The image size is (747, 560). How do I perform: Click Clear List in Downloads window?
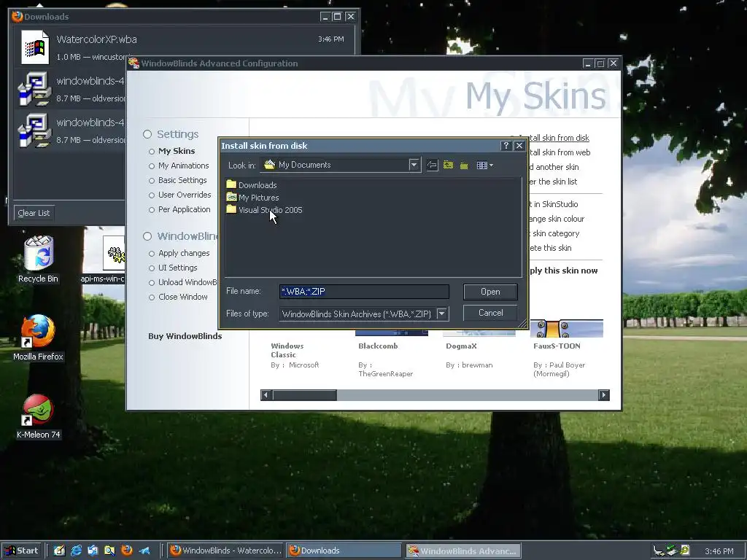34,213
